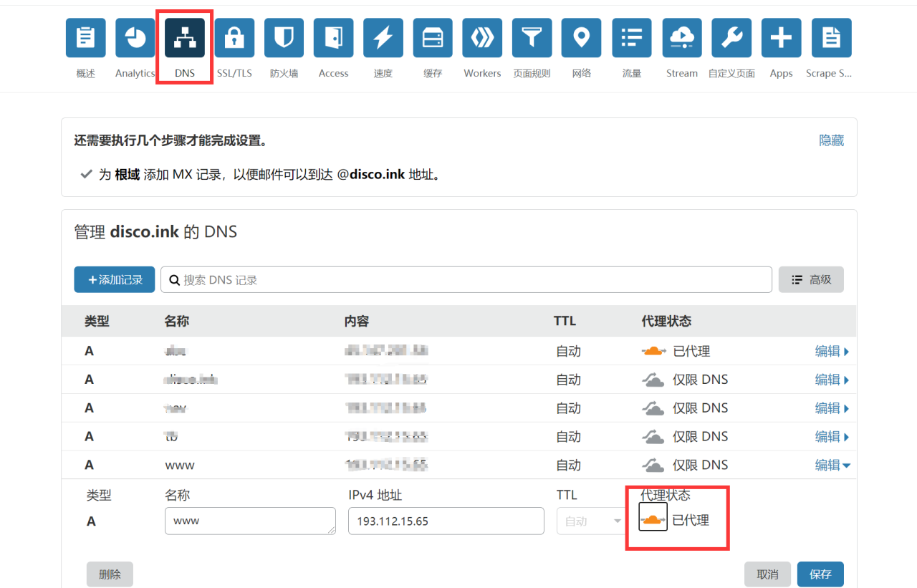Click the TTL column header
The width and height of the screenshot is (917, 588).
point(565,321)
